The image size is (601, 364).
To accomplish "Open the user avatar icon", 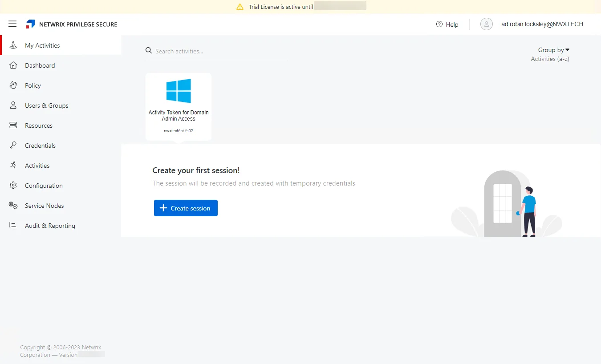I will click(x=487, y=24).
